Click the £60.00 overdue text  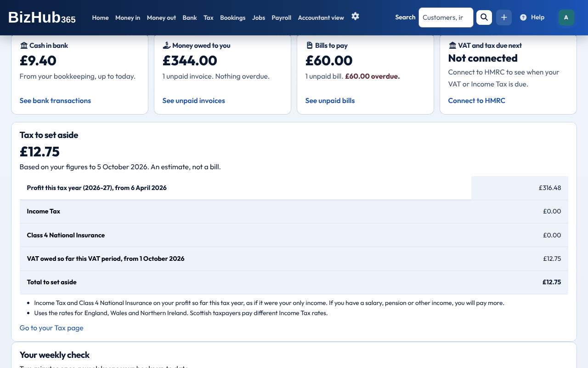[x=373, y=76]
